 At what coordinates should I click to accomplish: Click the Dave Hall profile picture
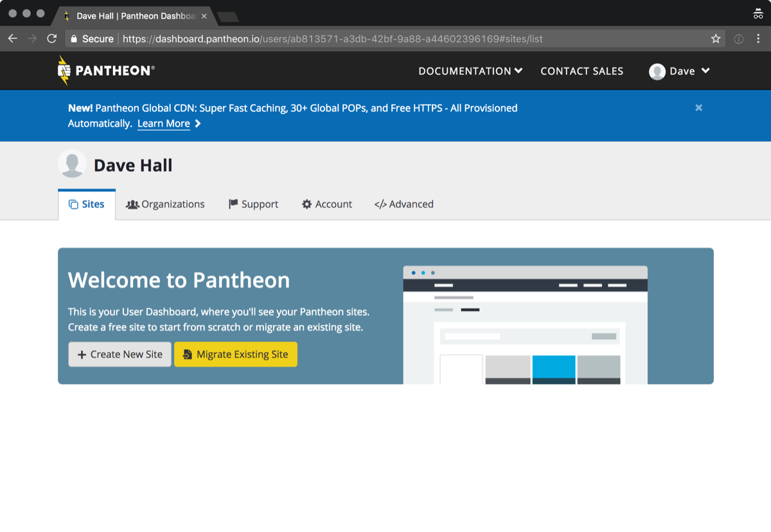[72, 164]
